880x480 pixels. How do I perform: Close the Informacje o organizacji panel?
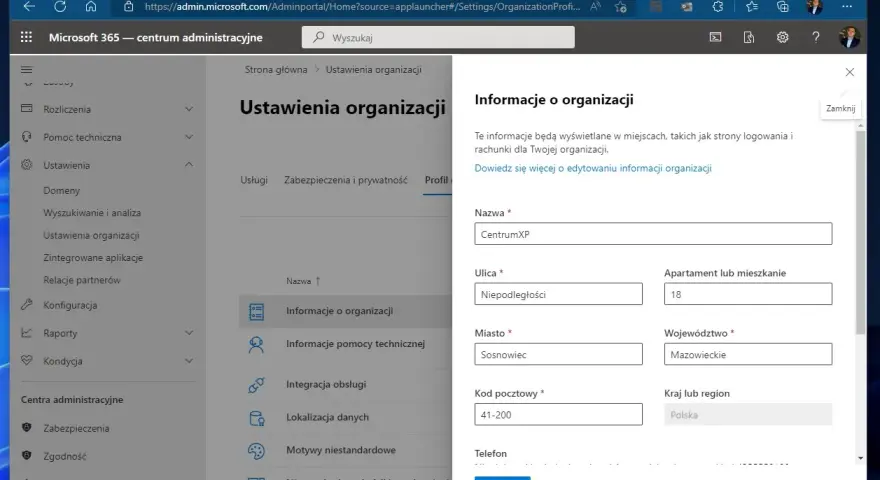tap(850, 72)
